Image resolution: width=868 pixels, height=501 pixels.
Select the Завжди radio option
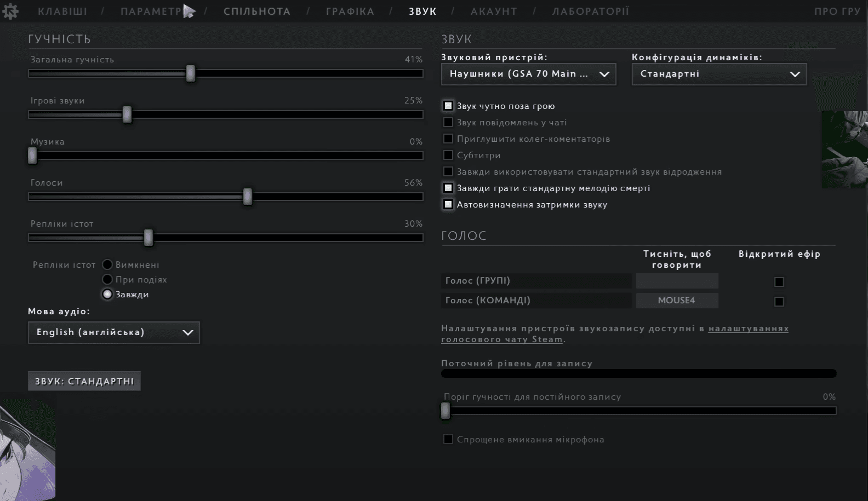[x=107, y=294]
